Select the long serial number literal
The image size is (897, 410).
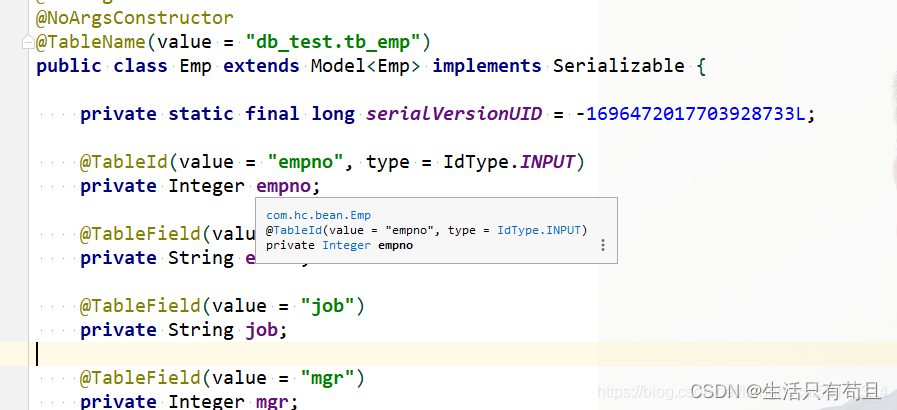[x=695, y=114]
